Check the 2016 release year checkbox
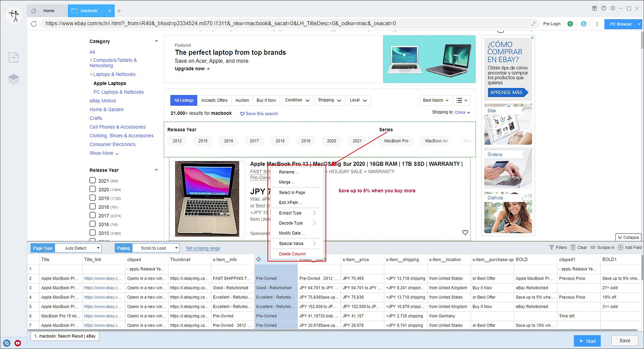The width and height of the screenshot is (644, 349). pyautogui.click(x=92, y=224)
